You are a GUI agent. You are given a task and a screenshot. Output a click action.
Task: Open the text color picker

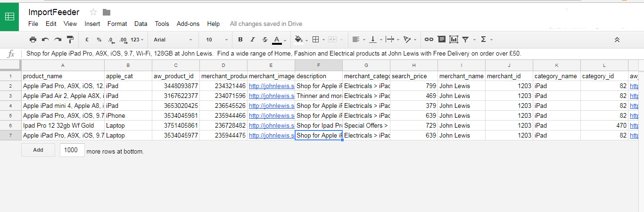click(x=279, y=40)
